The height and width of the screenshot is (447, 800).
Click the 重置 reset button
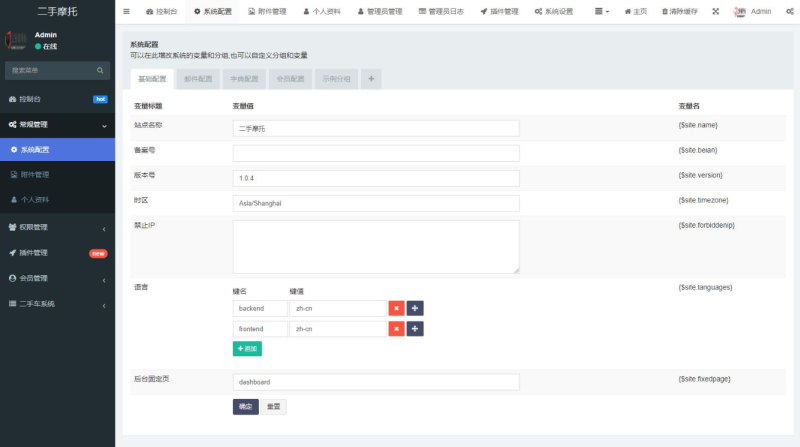(273, 407)
